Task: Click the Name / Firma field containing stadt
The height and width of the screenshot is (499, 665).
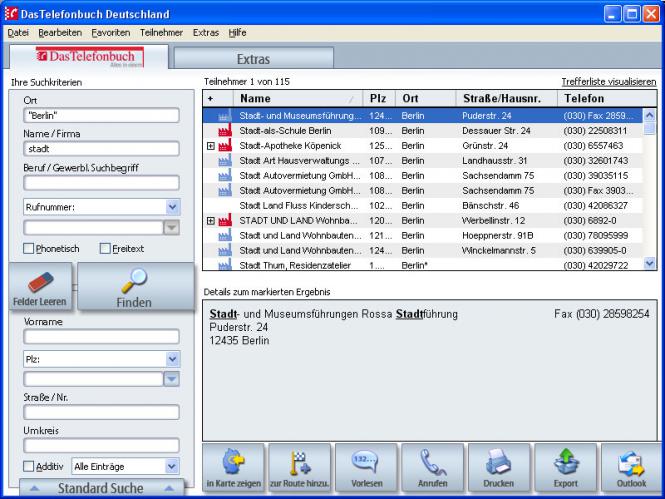Action: pyautogui.click(x=101, y=149)
